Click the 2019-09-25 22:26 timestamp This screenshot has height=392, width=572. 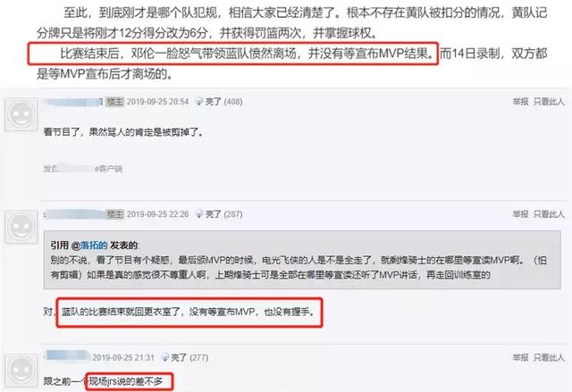pyautogui.click(x=157, y=214)
